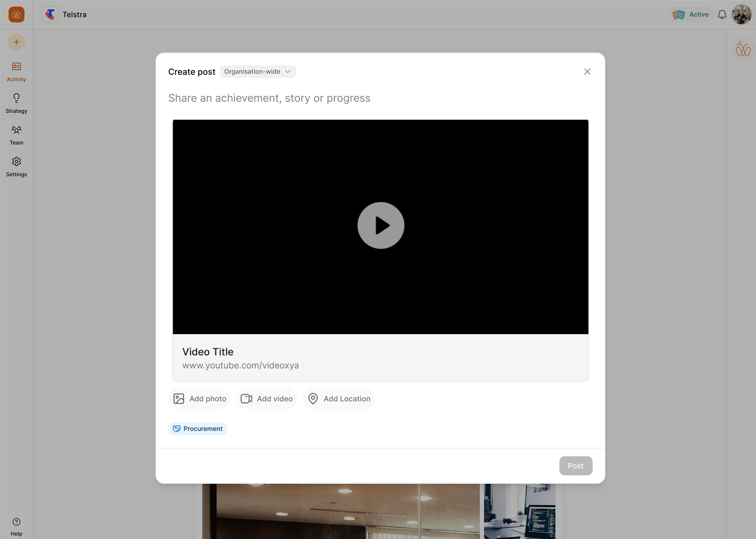Open the Activity feed in sidebar
Image resolution: width=756 pixels, height=539 pixels.
(x=16, y=71)
